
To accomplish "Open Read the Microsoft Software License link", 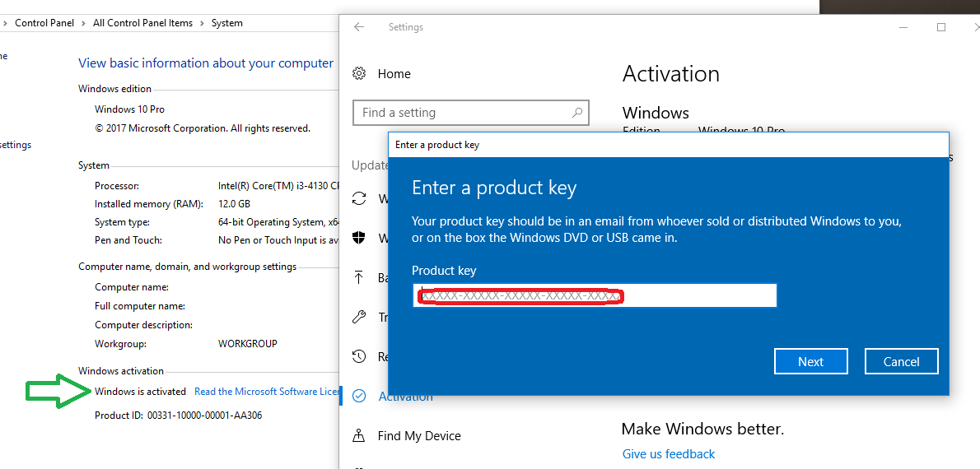I will point(266,392).
